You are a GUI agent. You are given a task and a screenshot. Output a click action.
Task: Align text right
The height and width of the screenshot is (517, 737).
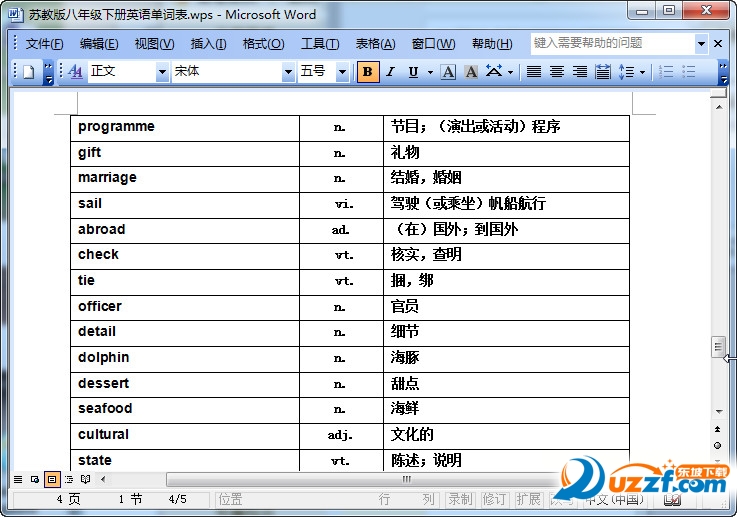pos(580,72)
